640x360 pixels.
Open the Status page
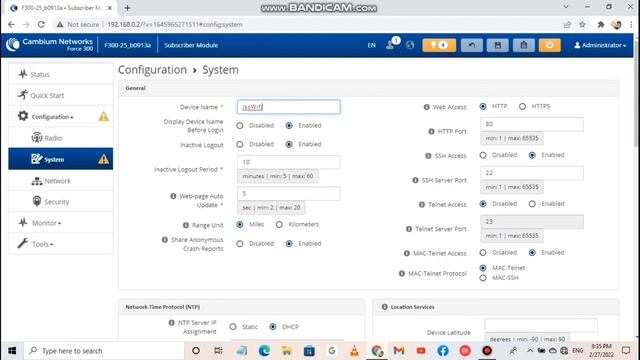pyautogui.click(x=60, y=74)
